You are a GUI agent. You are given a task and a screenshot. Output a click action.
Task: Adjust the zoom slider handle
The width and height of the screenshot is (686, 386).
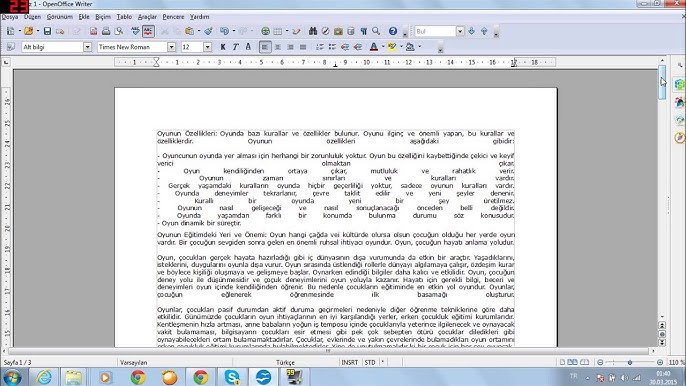[630, 362]
